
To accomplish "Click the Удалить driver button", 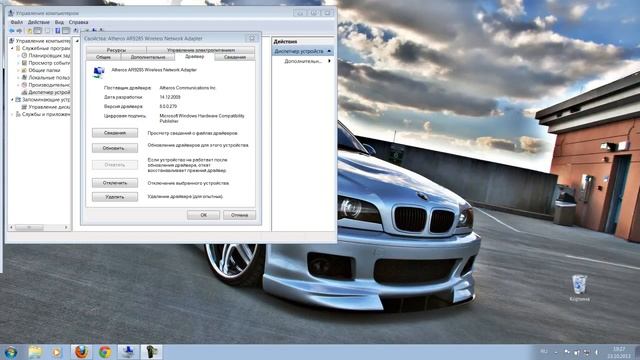I will pyautogui.click(x=115, y=197).
